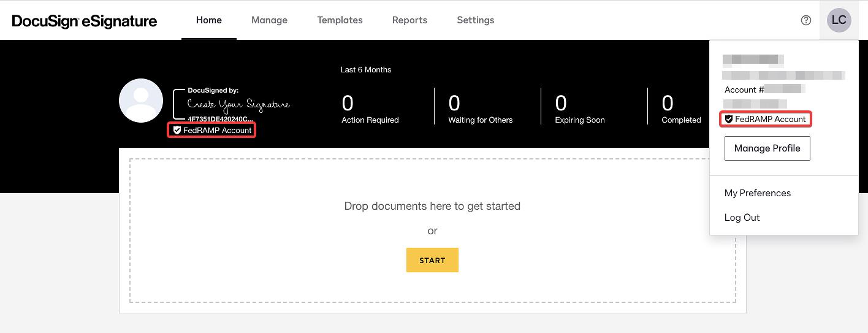Select My Preferences from profile menu
868x333 pixels.
(757, 193)
